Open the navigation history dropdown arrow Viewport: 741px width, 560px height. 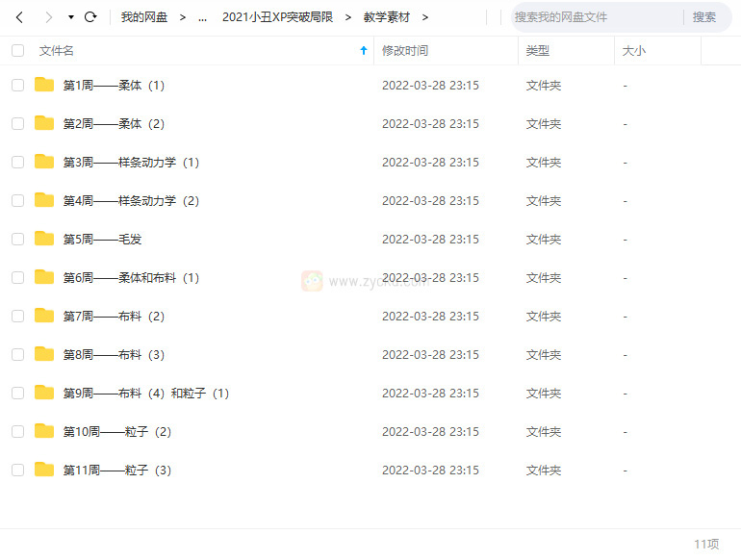[70, 17]
